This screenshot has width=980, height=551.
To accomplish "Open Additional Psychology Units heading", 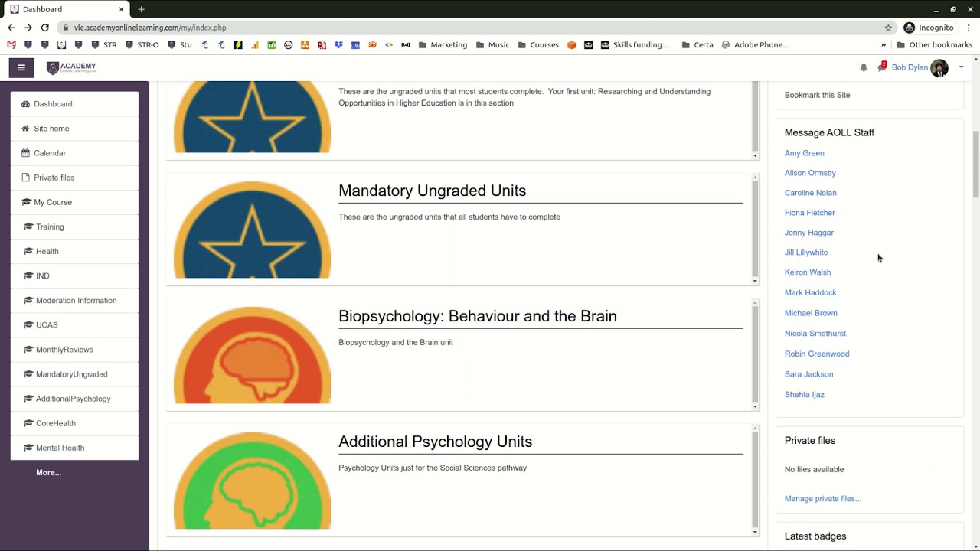I will point(435,442).
